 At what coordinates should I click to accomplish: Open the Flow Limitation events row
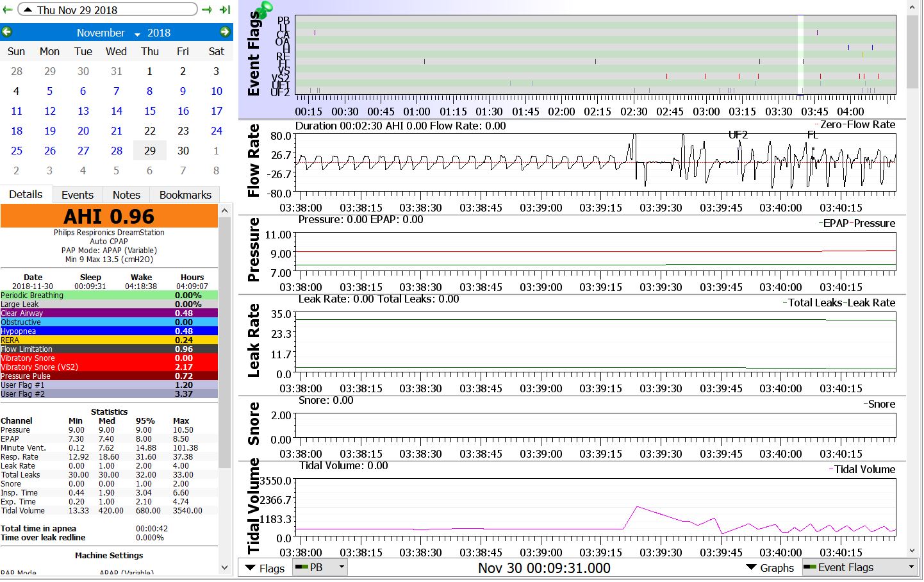[109, 349]
